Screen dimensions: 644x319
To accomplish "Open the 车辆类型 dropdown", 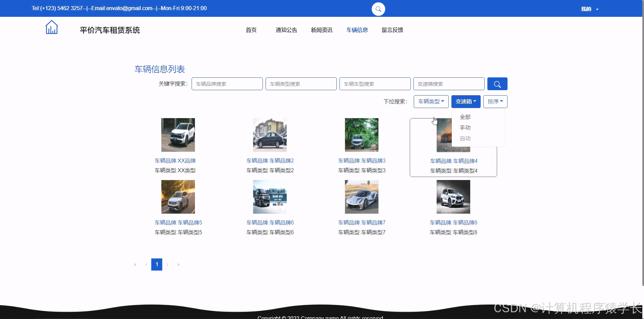I will (431, 101).
